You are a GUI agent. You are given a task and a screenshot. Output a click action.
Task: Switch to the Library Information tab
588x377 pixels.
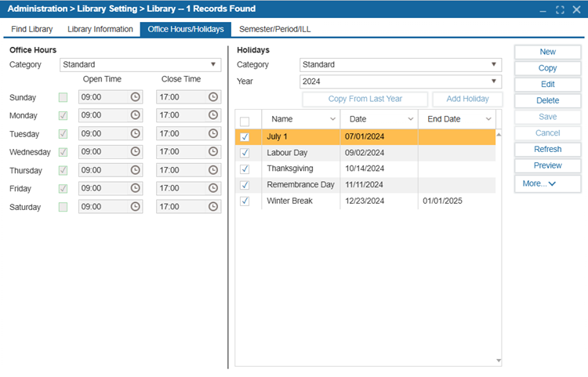pyautogui.click(x=100, y=29)
